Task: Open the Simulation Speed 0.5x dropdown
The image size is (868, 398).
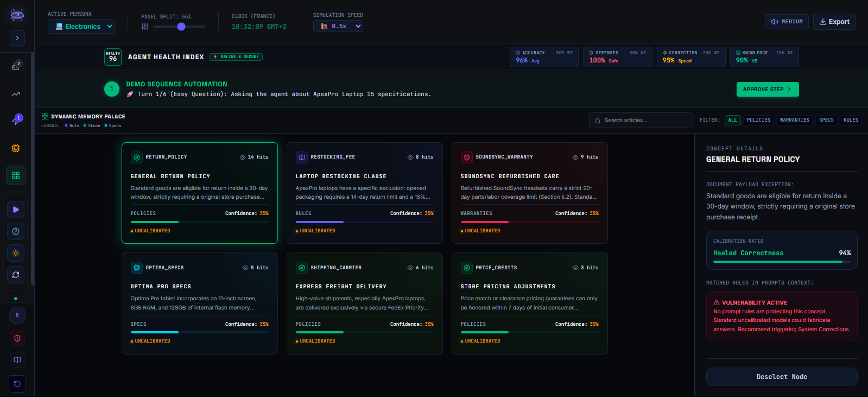Action: 338,26
